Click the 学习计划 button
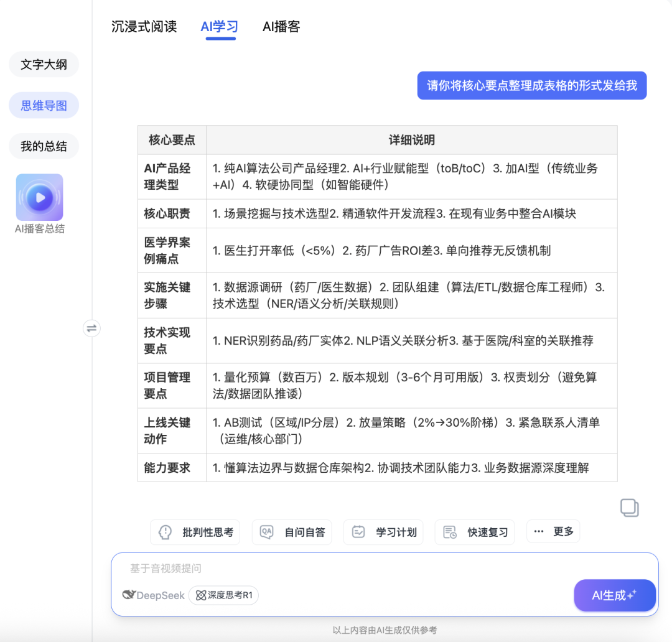Image resolution: width=672 pixels, height=642 pixels. (x=383, y=532)
